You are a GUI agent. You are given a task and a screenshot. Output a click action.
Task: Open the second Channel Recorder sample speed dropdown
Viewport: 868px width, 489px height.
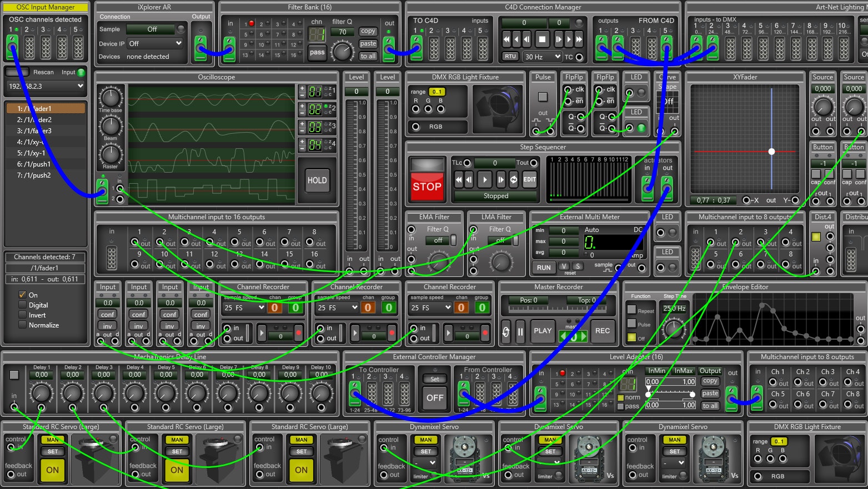337,307
